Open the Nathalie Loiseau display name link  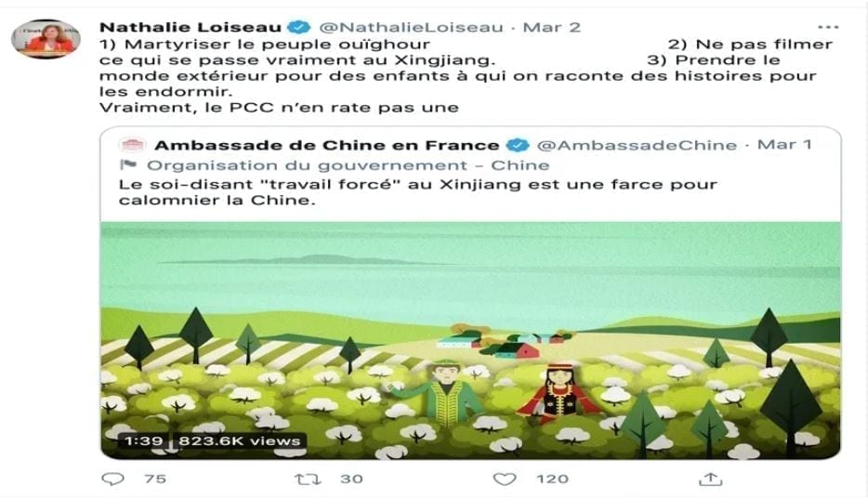click(x=191, y=27)
